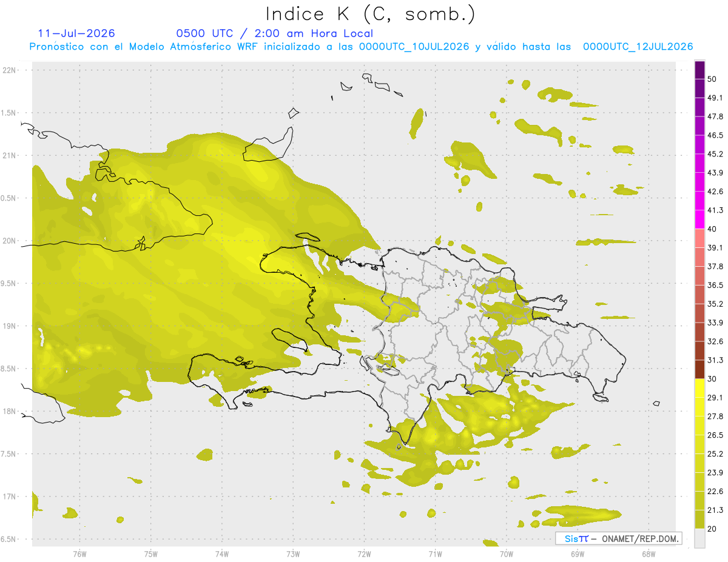Click the "35.2" color bar value
728x562 pixels.
715,304
